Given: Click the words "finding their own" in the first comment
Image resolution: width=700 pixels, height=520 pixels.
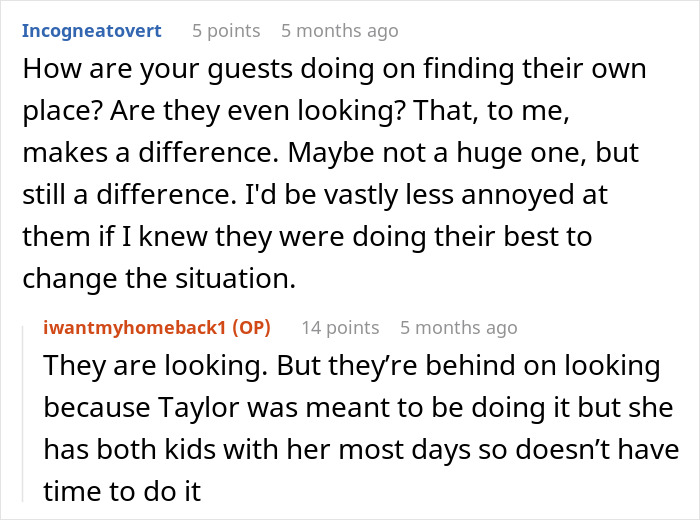Looking at the screenshot, I should [534, 70].
